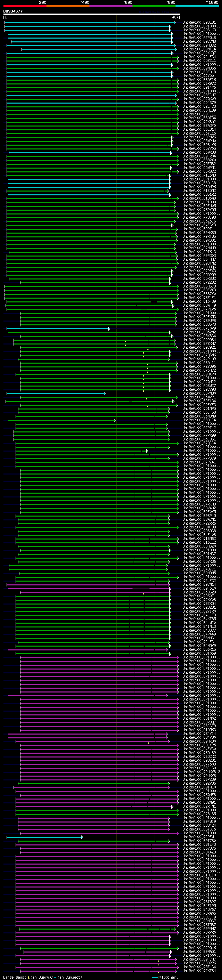Select the UniRef100_B9FAL8 label
The width and height of the screenshot is (222, 980).
pyautogui.click(x=199, y=72)
